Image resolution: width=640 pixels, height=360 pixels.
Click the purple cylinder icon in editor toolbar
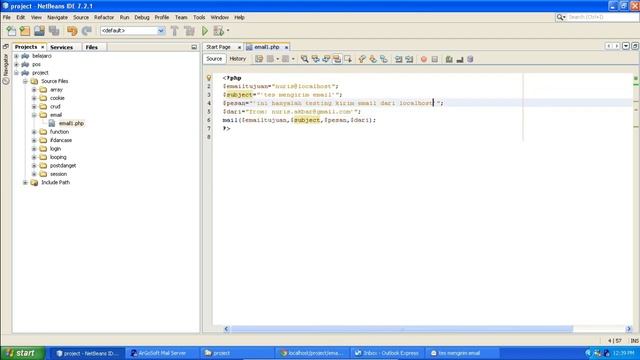coord(470,59)
